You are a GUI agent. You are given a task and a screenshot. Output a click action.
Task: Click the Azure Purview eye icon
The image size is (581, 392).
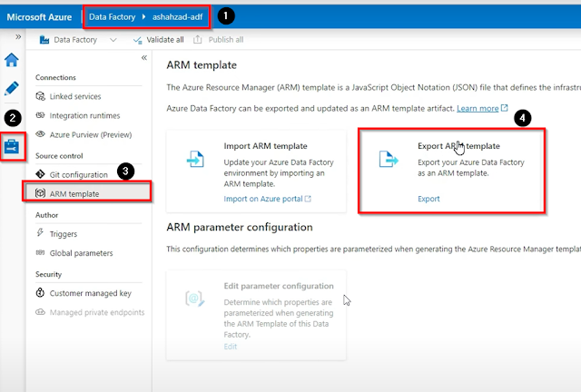[x=40, y=134]
